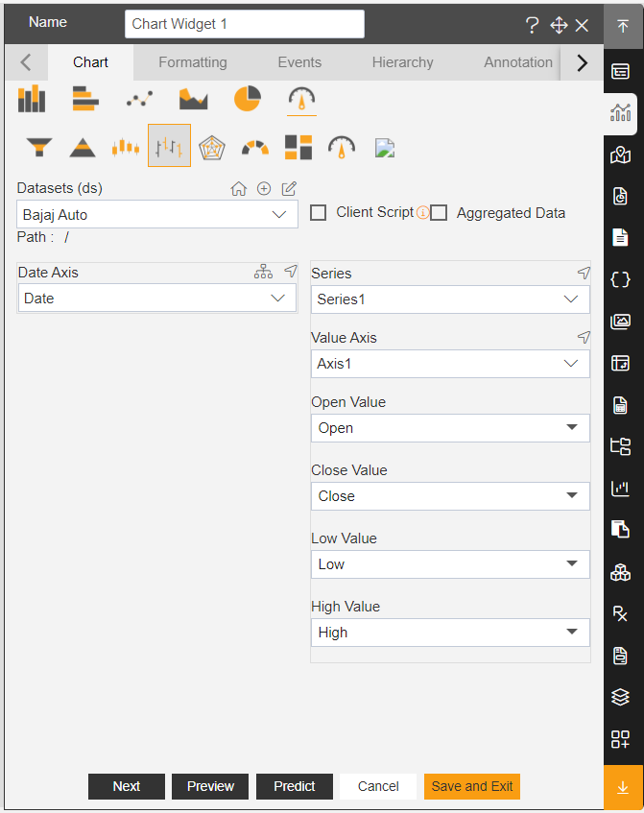
Task: Click the add widget grid plus icon
Action: click(x=620, y=739)
